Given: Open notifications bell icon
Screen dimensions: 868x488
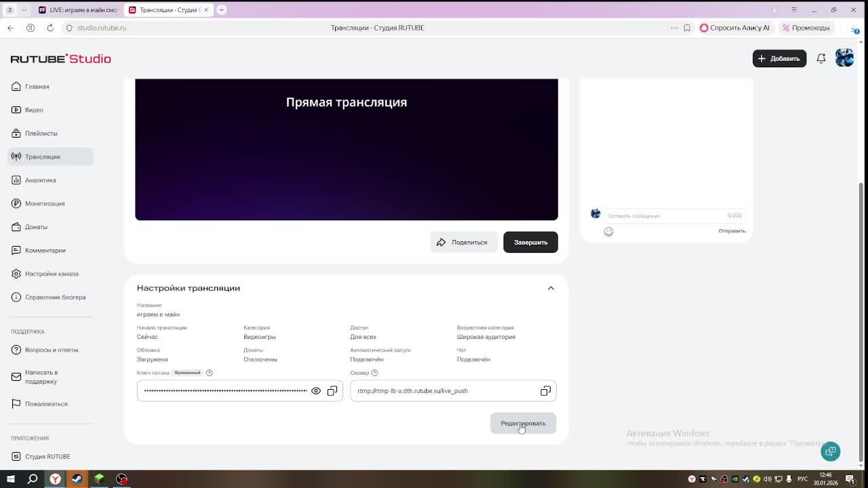Looking at the screenshot, I should [x=821, y=58].
